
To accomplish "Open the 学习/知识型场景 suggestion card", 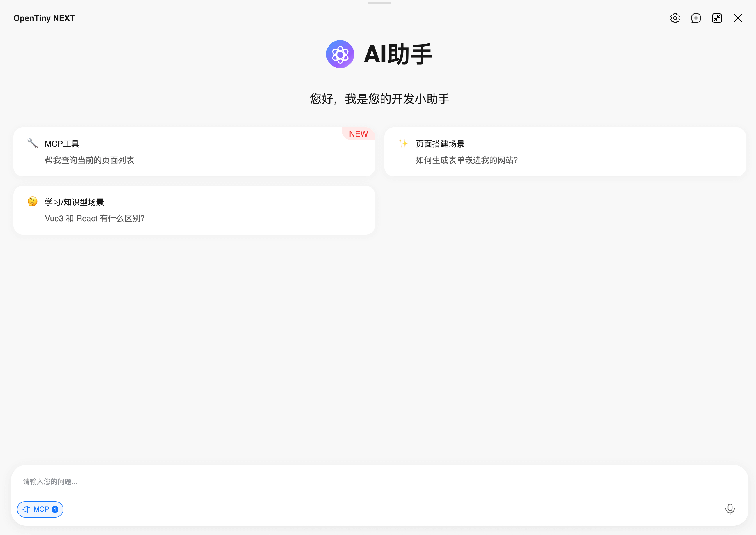I will click(x=194, y=210).
